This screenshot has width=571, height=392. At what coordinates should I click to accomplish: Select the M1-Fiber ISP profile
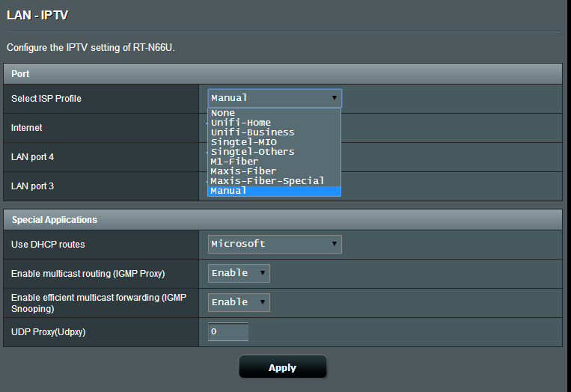274,162
